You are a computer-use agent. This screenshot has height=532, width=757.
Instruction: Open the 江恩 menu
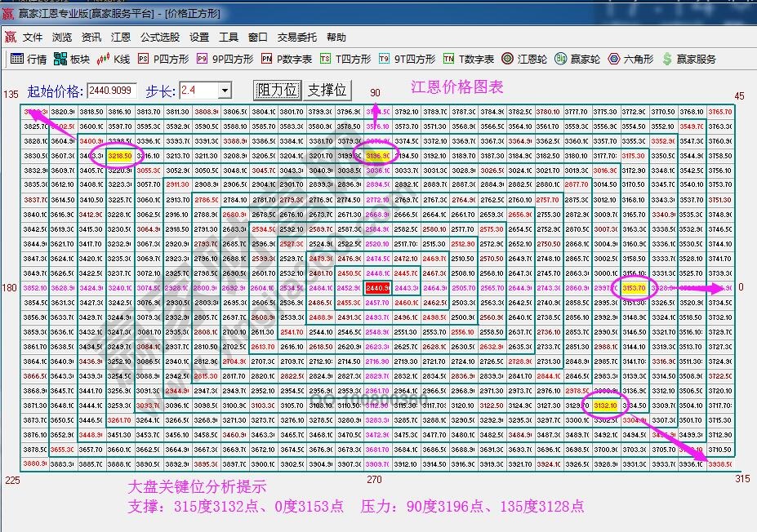(121, 36)
